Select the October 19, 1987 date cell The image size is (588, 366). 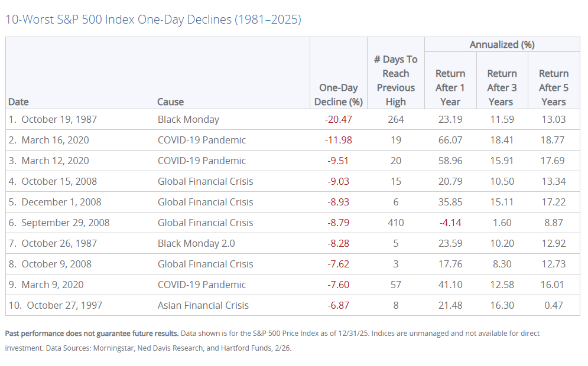[59, 119]
